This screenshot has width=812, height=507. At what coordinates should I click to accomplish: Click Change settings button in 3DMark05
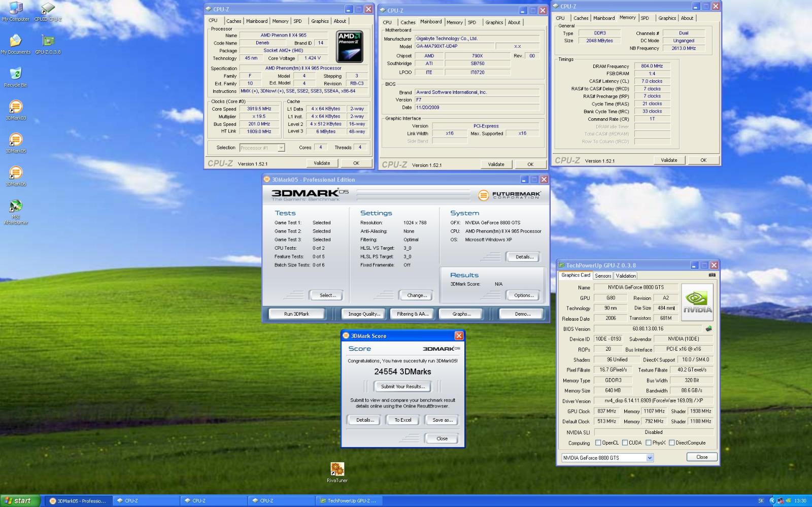pyautogui.click(x=417, y=295)
